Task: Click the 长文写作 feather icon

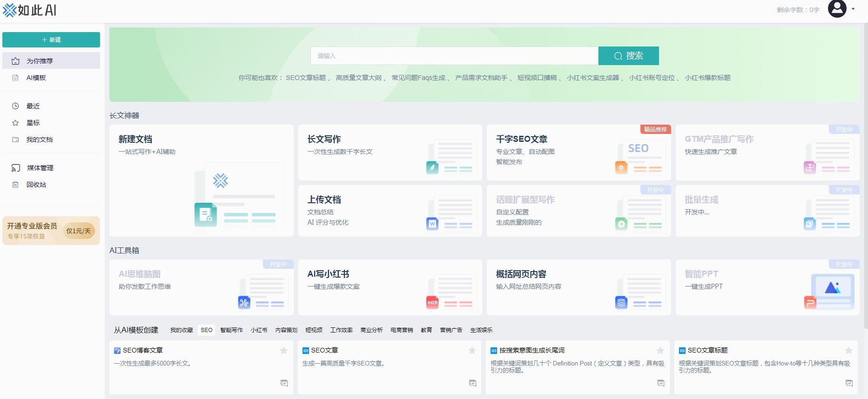Action: pyautogui.click(x=432, y=167)
